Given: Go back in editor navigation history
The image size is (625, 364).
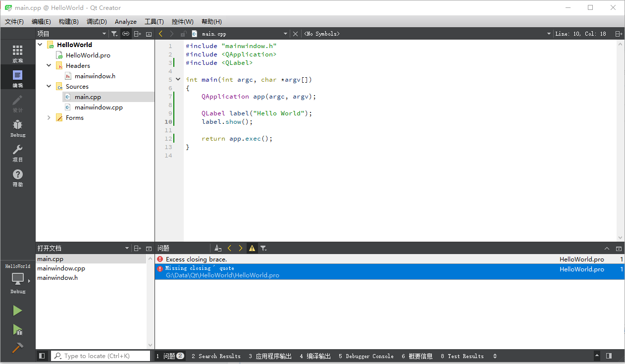Looking at the screenshot, I should click(x=160, y=34).
